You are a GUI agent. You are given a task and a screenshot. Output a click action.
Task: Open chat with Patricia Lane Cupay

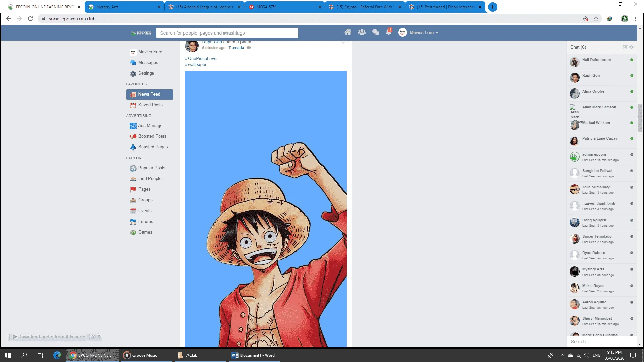pyautogui.click(x=602, y=140)
